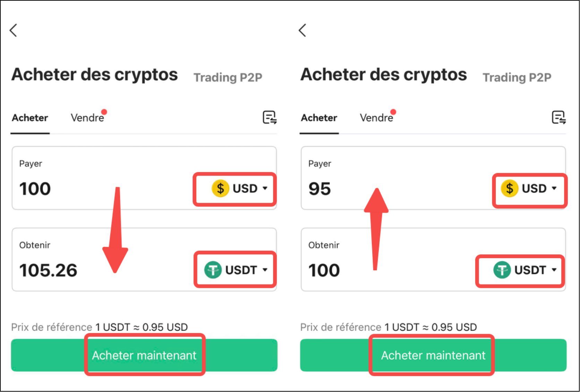Image resolution: width=580 pixels, height=392 pixels.
Task: Click the left Acheter maintenant button
Action: 144,355
